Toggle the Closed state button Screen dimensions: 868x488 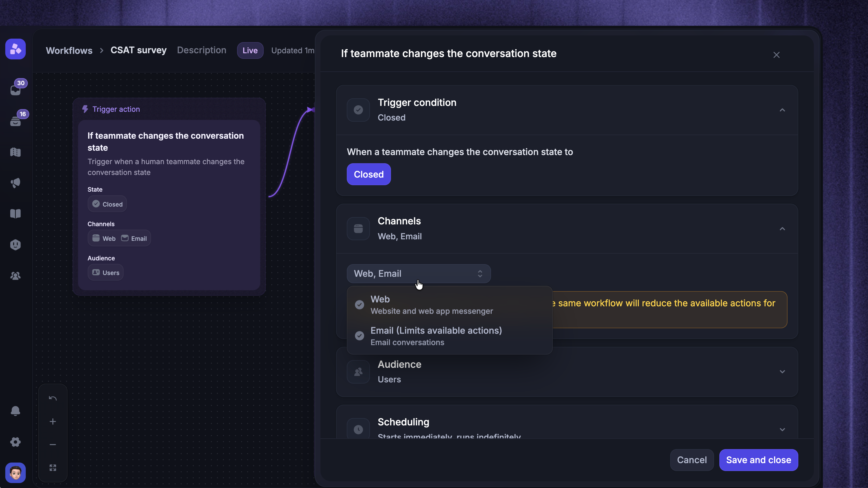pyautogui.click(x=369, y=174)
